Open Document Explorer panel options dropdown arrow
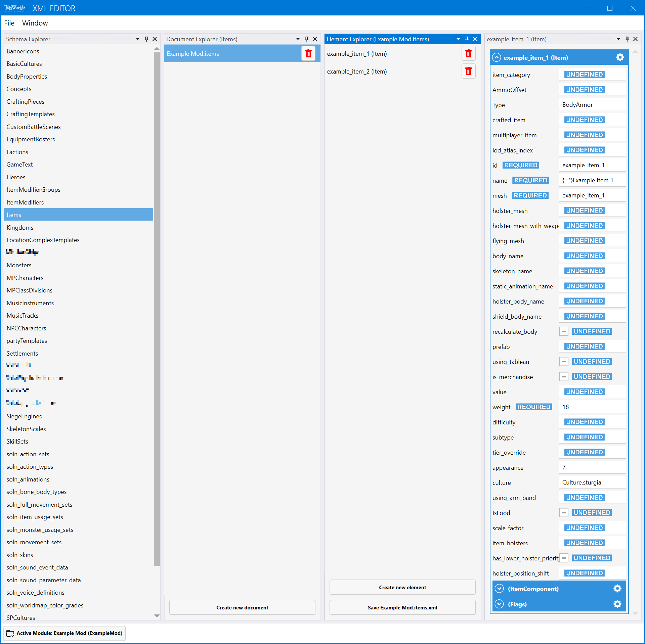The height and width of the screenshot is (644, 645). (x=298, y=39)
